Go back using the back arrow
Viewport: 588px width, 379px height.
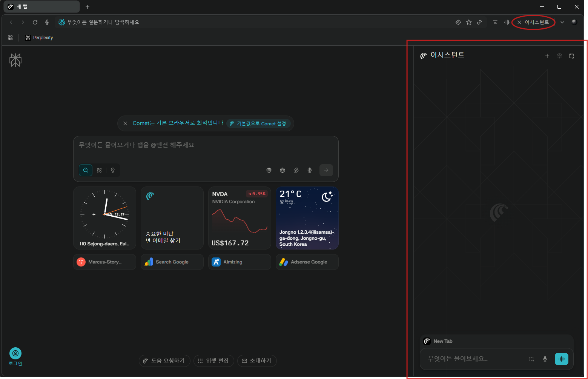point(11,22)
